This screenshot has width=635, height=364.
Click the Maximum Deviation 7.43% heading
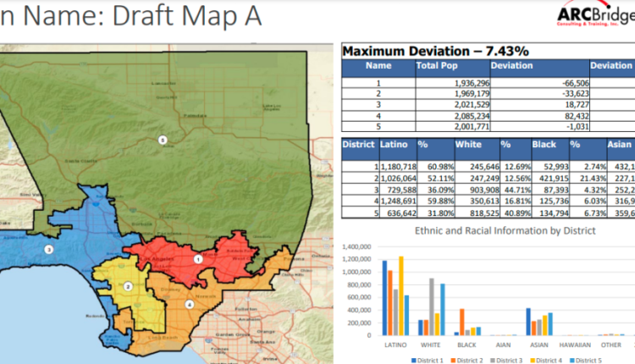point(436,52)
